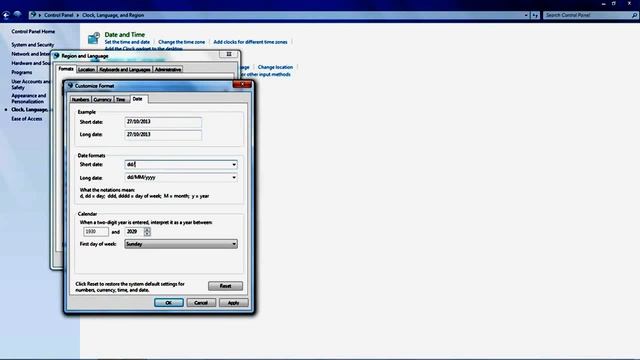Click the address bar refresh button
This screenshot has height=360, width=640.
click(x=535, y=15)
